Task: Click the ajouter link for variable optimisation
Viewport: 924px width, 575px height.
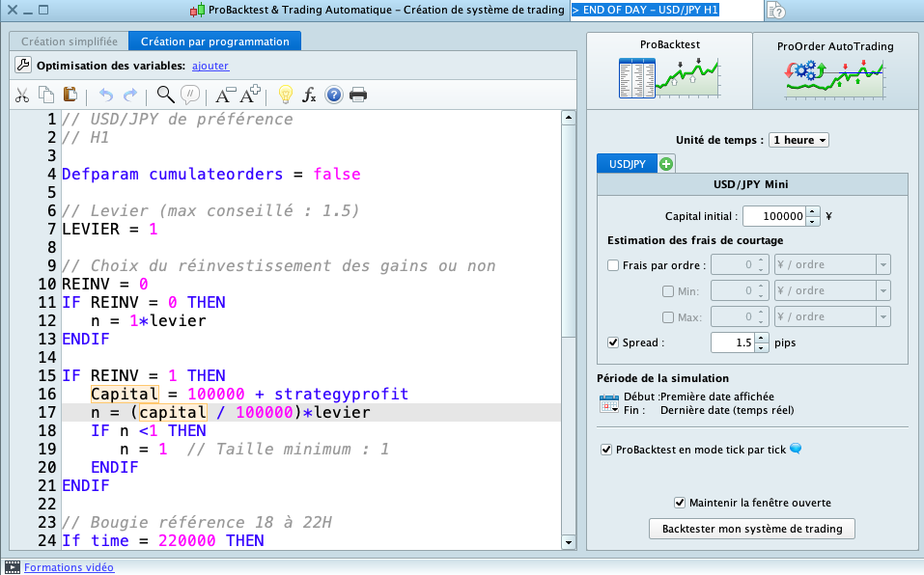Action: click(x=210, y=66)
